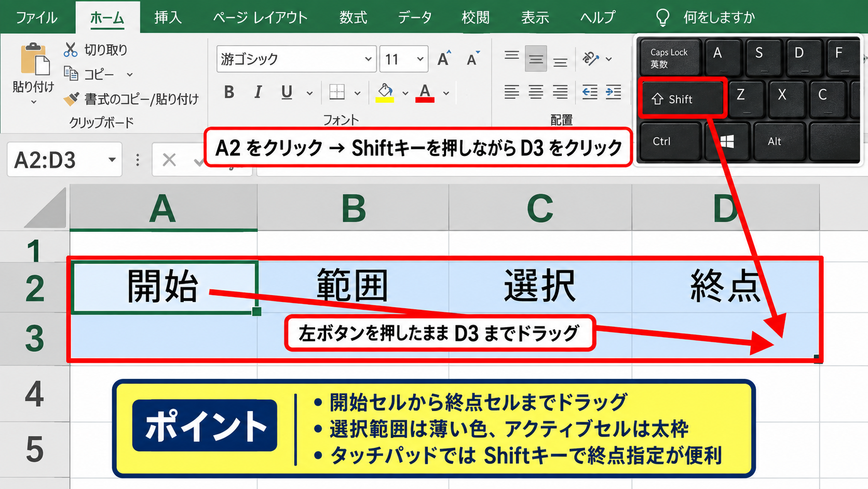Toggle Italic formatting
The height and width of the screenshot is (489, 868).
[257, 92]
